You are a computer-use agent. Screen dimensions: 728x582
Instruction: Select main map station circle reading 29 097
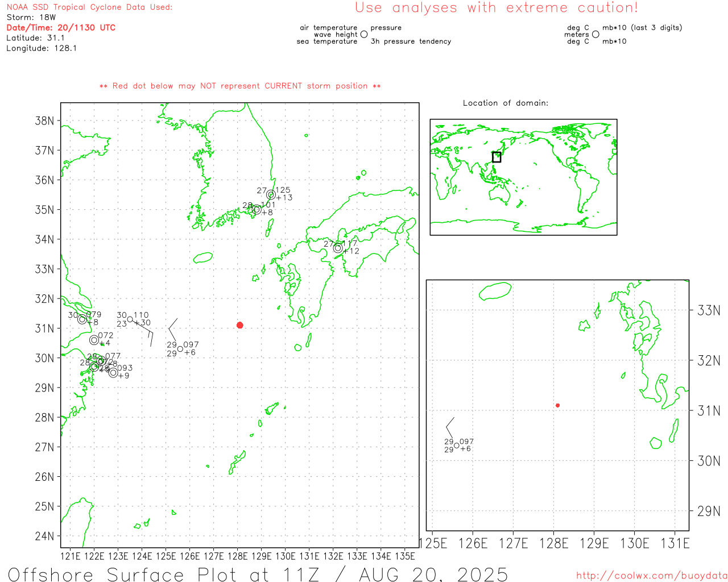click(x=180, y=349)
